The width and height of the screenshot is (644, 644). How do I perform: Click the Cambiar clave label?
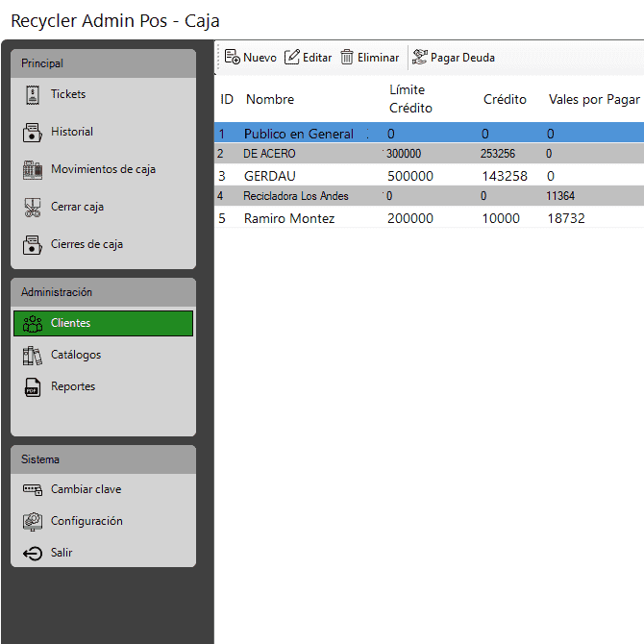[x=87, y=489]
